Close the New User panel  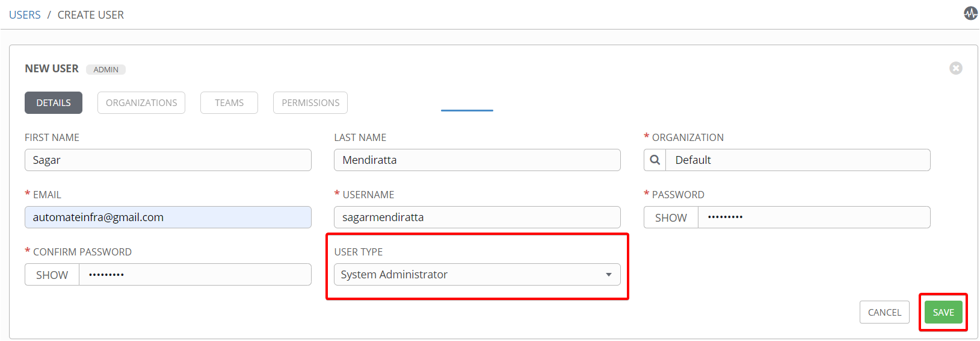point(956,68)
